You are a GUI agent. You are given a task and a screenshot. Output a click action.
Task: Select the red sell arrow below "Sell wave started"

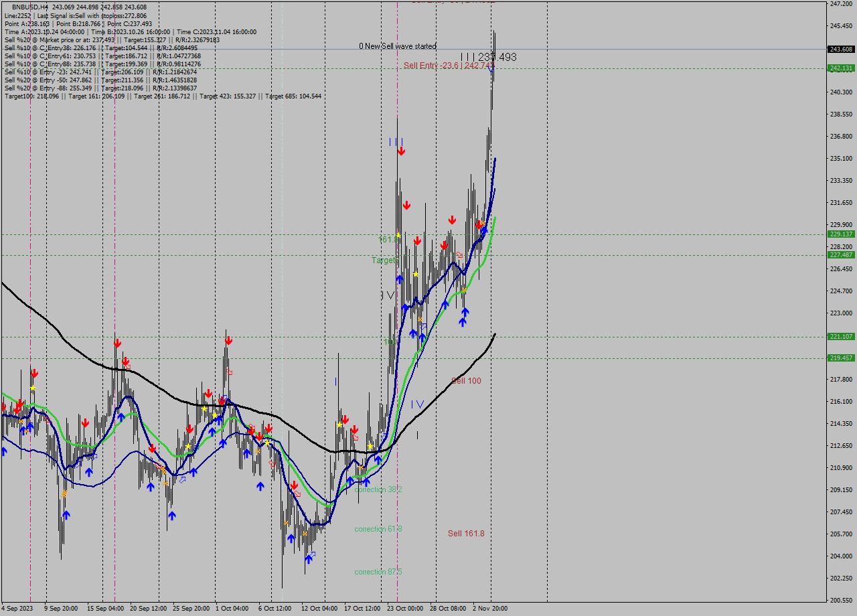pos(402,151)
